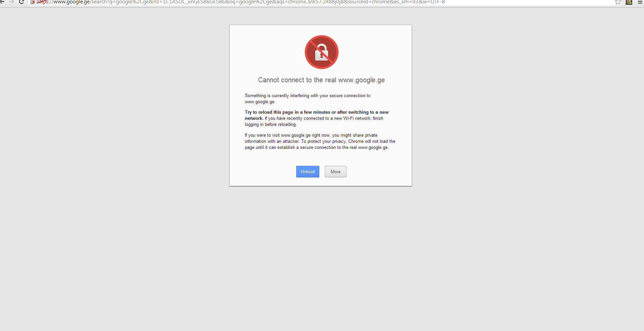Open the Norton extension icon in toolbar
Image resolution: width=644 pixels, height=331 pixels.
click(629, 2)
